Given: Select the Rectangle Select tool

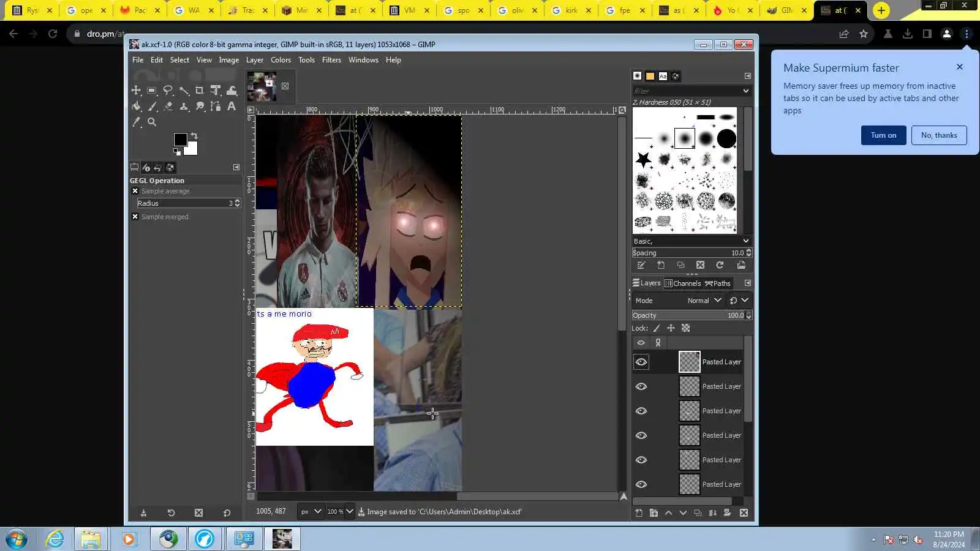Looking at the screenshot, I should coord(152,91).
